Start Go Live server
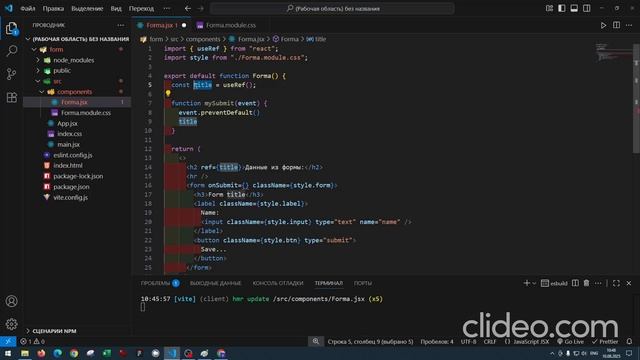The width and height of the screenshot is (640, 360). 571,341
